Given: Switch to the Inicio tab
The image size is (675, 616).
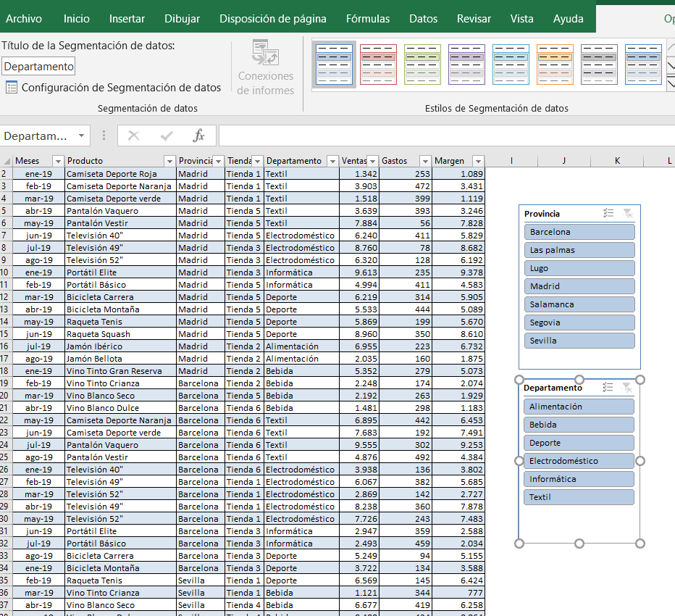Looking at the screenshot, I should (x=77, y=19).
